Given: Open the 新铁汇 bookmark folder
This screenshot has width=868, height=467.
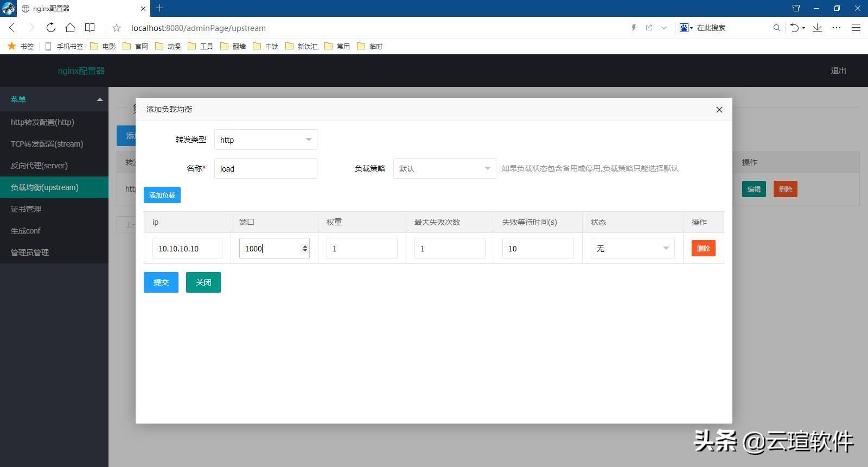Looking at the screenshot, I should coord(302,46).
